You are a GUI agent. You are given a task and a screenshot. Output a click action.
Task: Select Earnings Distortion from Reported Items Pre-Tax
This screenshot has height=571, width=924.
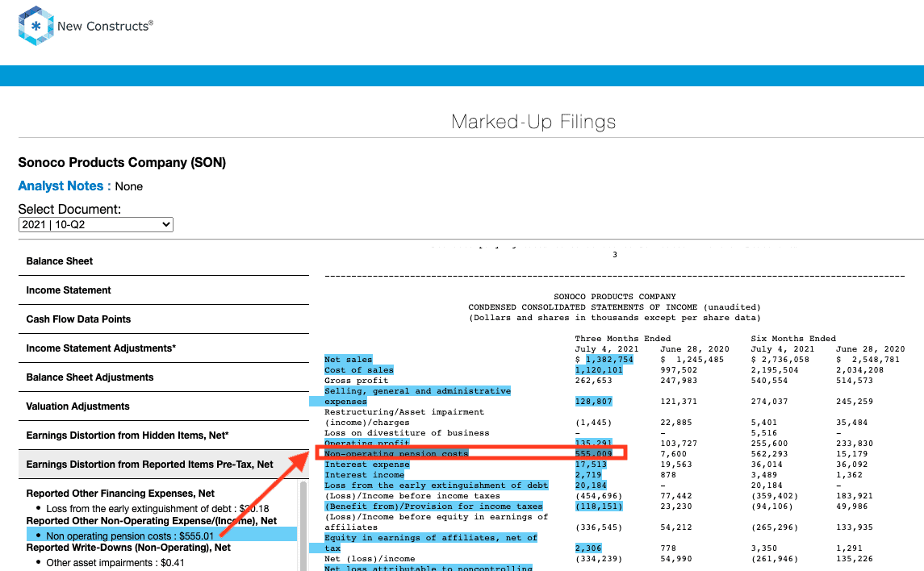[x=164, y=465]
